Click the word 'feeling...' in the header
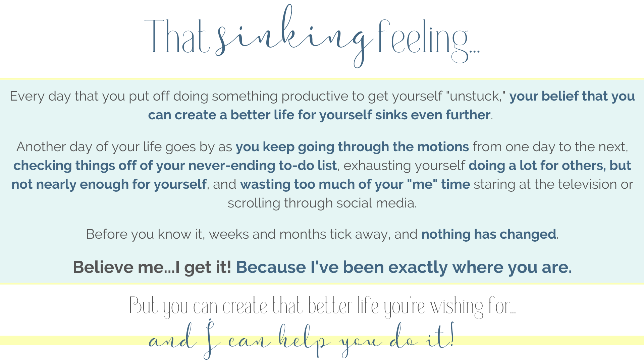 [x=429, y=41]
